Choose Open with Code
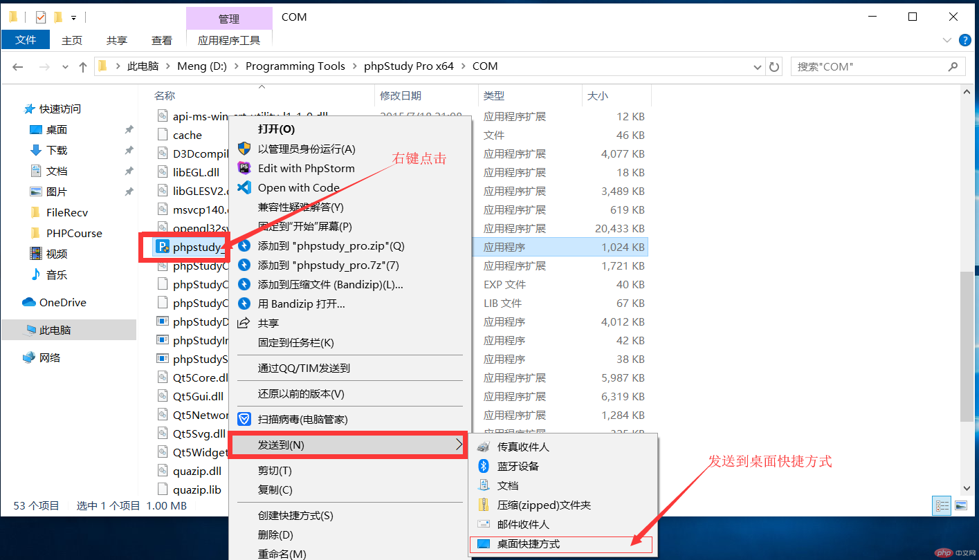The image size is (979, 560). click(350, 187)
